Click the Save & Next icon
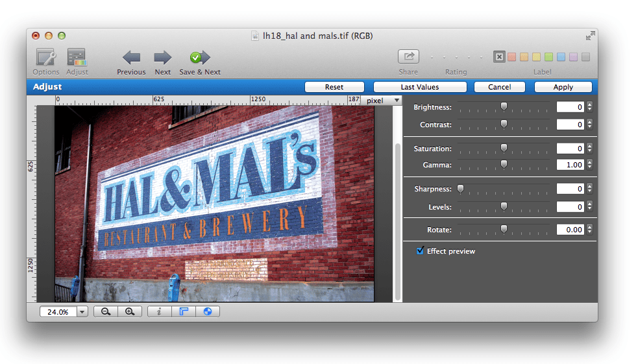638x364 pixels. [199, 58]
